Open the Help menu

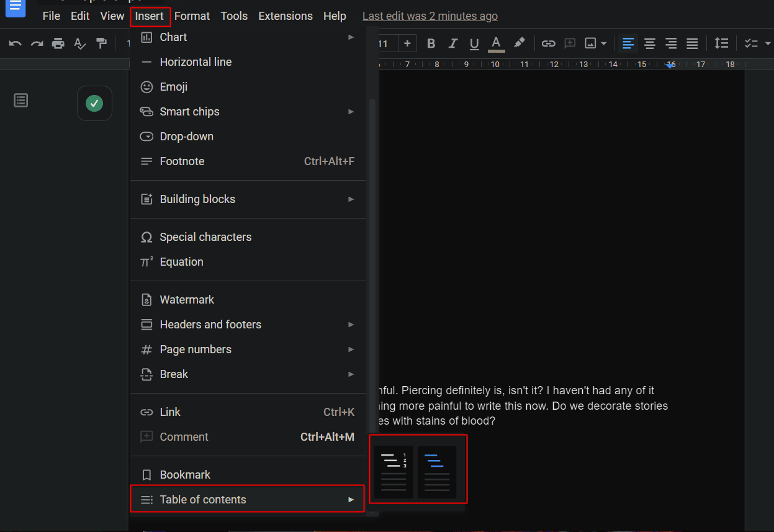pyautogui.click(x=335, y=16)
